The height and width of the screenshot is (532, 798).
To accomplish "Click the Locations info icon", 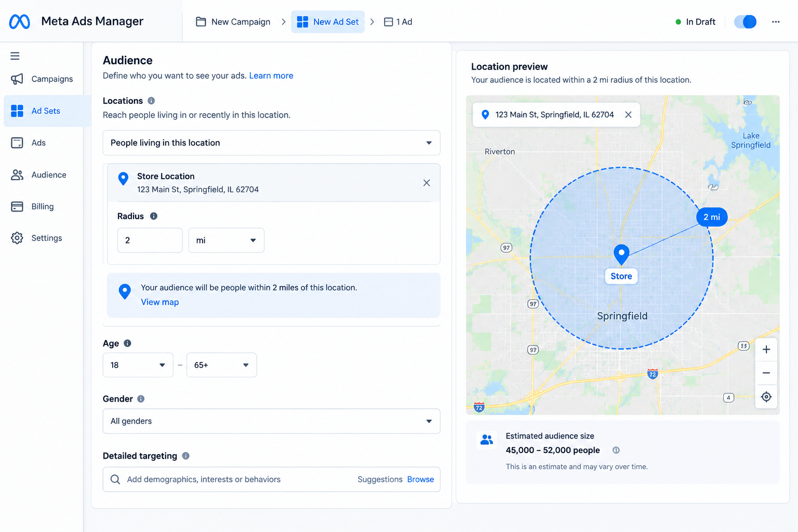I will point(151,101).
